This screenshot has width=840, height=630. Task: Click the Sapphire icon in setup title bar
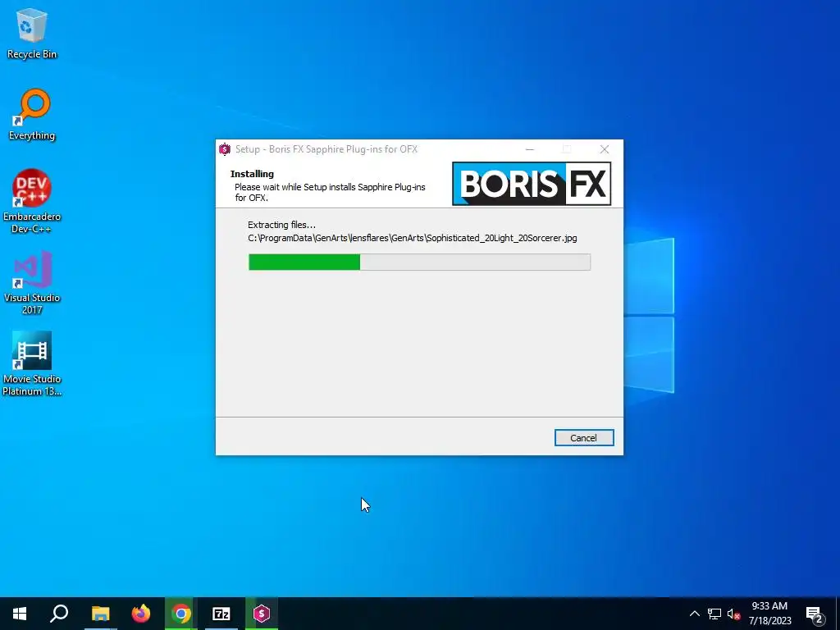click(x=225, y=149)
